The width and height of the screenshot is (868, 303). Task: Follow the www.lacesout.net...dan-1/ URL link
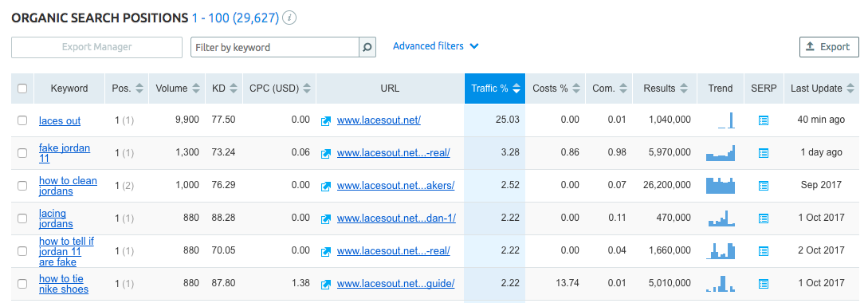click(x=396, y=218)
